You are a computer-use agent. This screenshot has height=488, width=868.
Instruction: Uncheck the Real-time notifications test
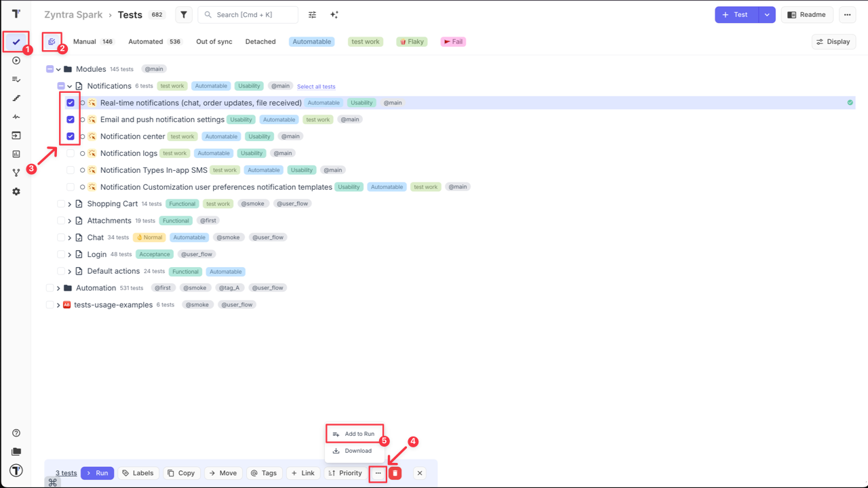pos(71,102)
